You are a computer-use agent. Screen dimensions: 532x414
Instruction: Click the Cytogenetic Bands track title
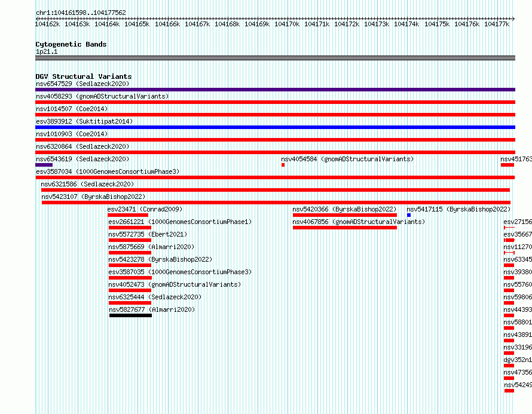[x=71, y=44]
